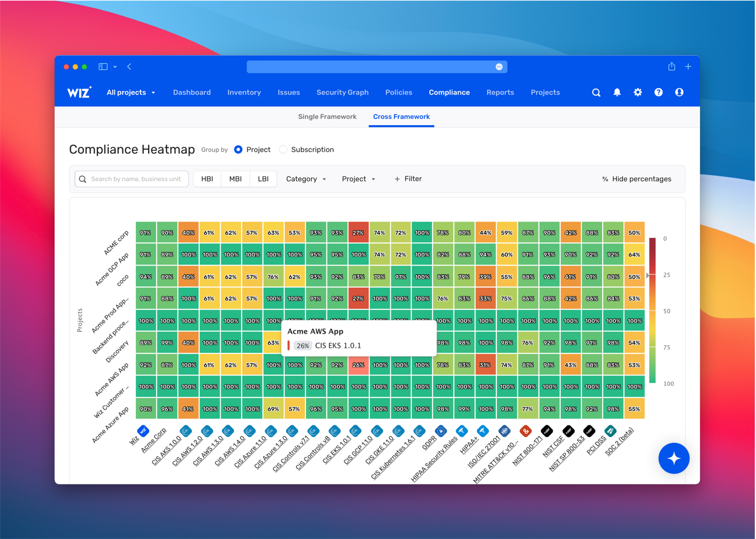Open the Policies tab

(399, 92)
